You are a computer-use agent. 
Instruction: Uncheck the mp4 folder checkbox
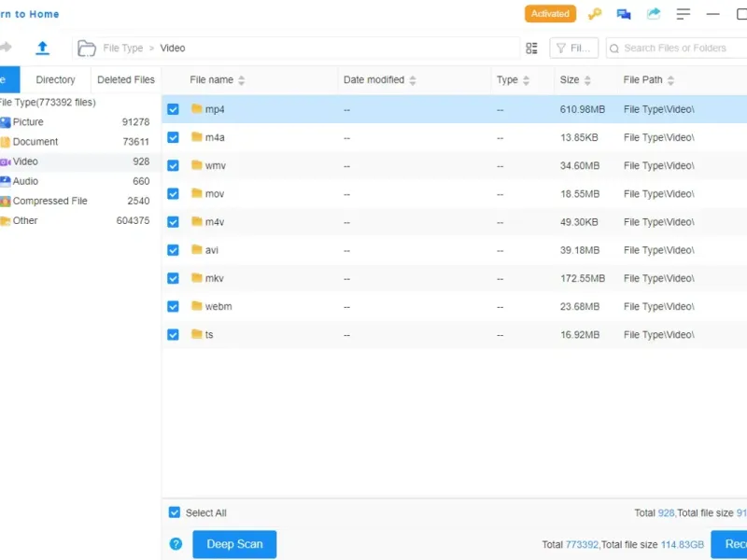click(173, 109)
